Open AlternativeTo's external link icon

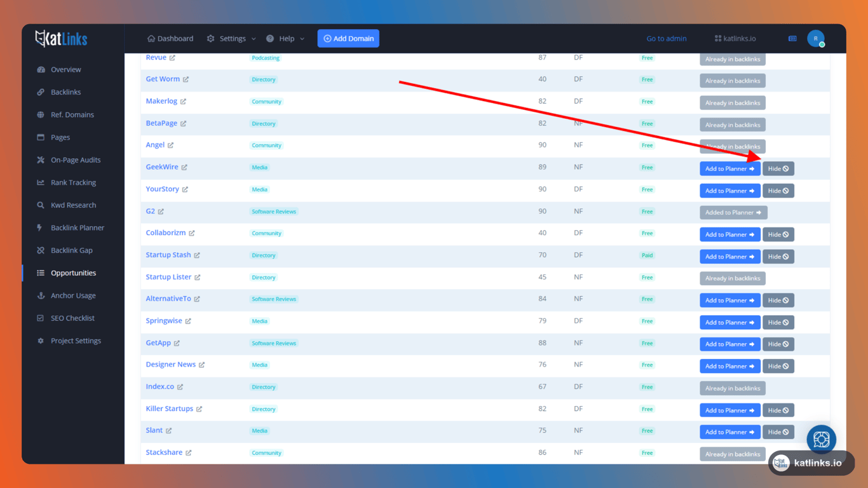point(197,299)
